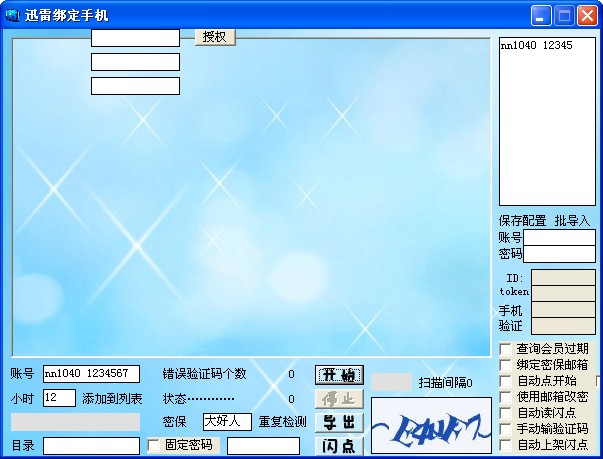Click the ID: read-only field
Image resolution: width=603 pixels, height=459 pixels.
pyautogui.click(x=563, y=278)
